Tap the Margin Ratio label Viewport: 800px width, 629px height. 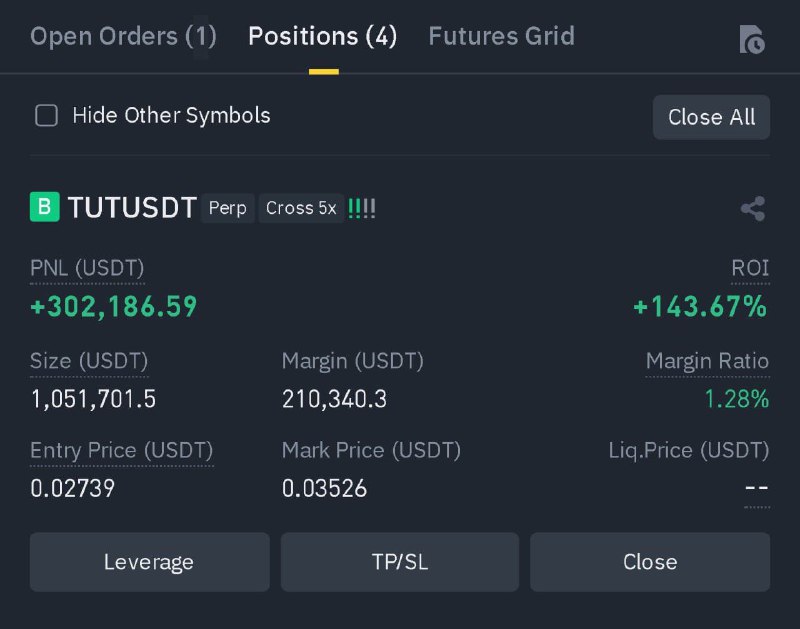707,361
